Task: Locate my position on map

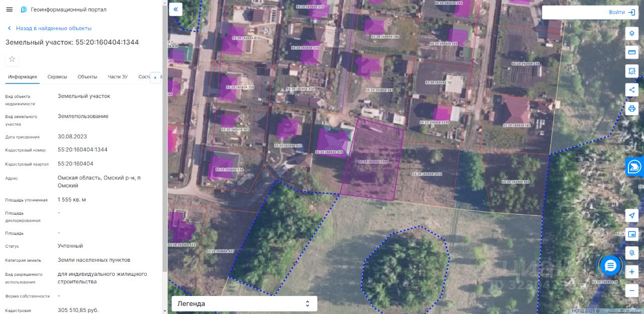Action: point(632,216)
